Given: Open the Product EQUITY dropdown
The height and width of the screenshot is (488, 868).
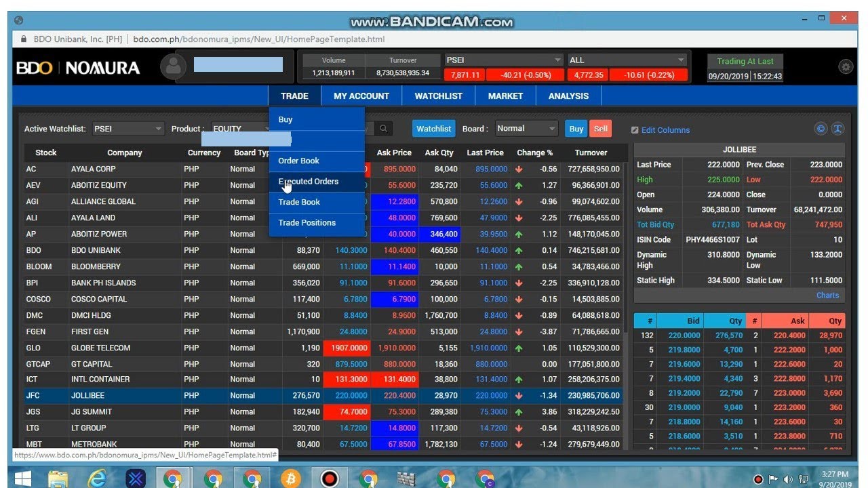Looking at the screenshot, I should (240, 129).
